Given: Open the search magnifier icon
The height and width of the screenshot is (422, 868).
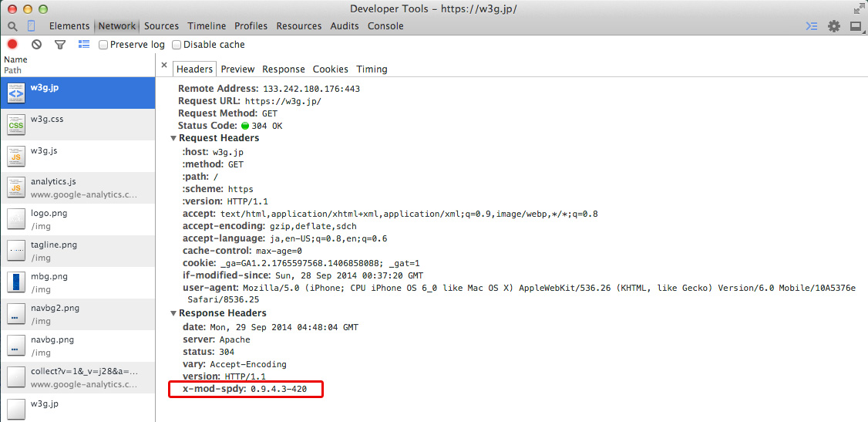Looking at the screenshot, I should tap(12, 26).
